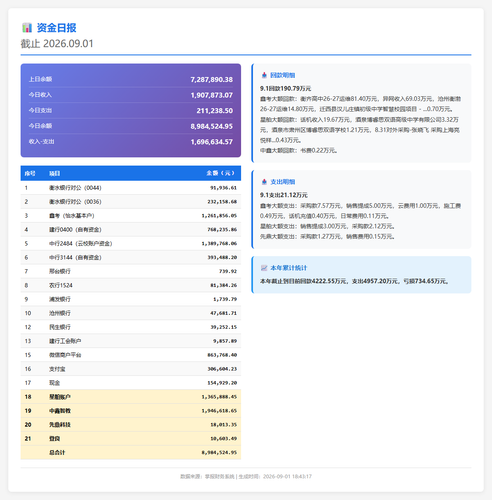The height and width of the screenshot is (500, 492).
Task: Select the value 7,287,890.38
Action: [x=212, y=80]
